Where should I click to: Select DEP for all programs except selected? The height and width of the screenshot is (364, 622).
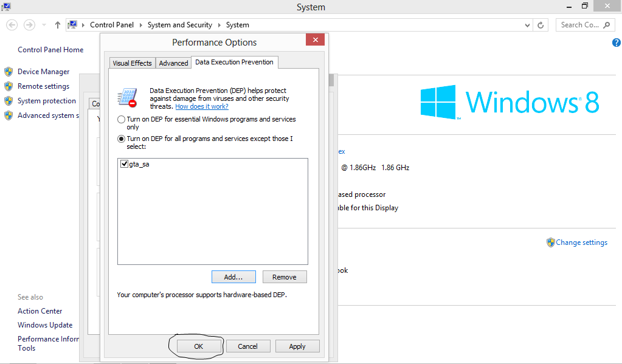pyautogui.click(x=122, y=139)
